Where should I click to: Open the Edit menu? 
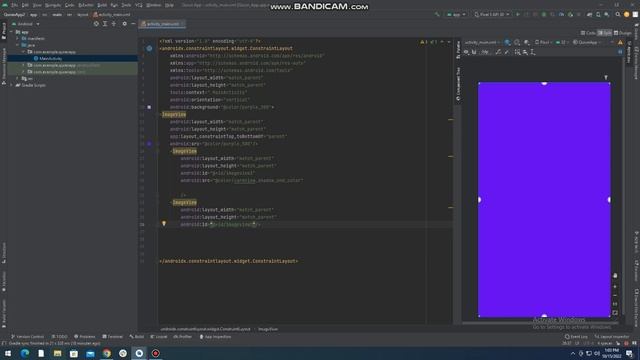pos(25,5)
